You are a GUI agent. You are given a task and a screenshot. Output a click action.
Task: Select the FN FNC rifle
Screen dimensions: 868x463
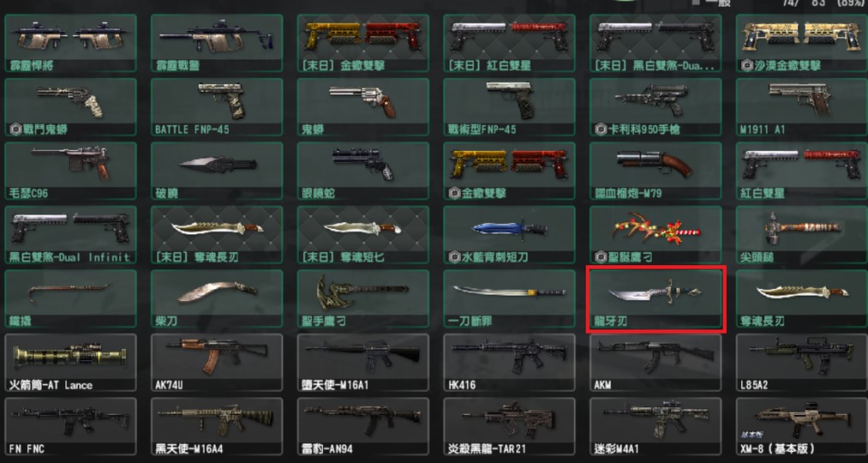click(x=70, y=426)
